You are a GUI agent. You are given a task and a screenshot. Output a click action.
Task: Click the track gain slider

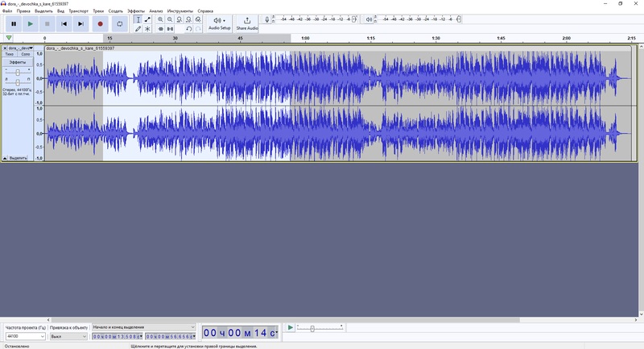[x=17, y=72]
